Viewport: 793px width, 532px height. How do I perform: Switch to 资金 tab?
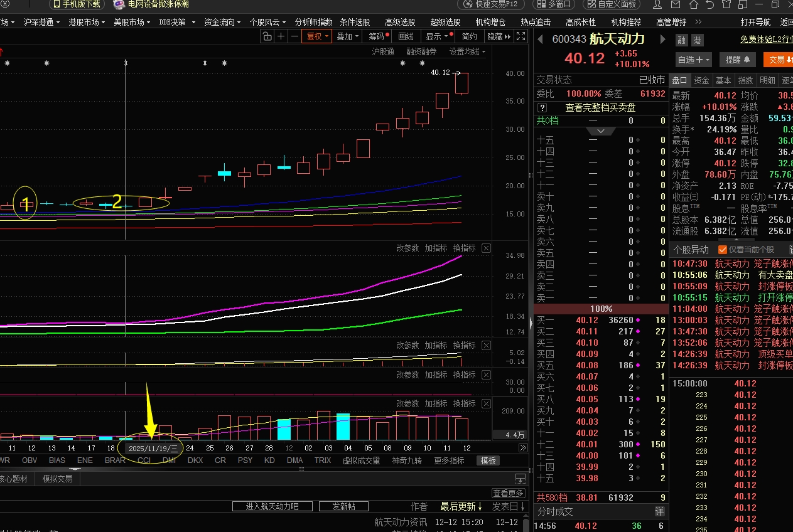point(701,80)
